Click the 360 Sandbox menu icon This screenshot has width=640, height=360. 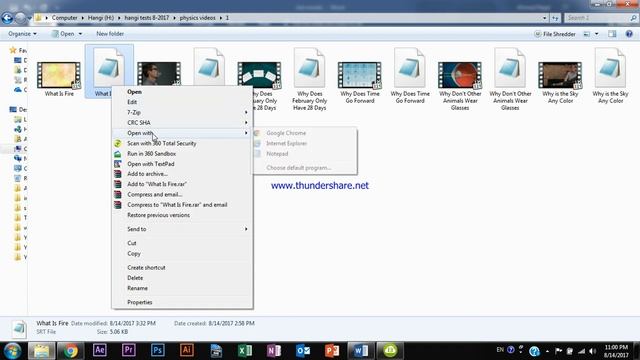(118, 153)
